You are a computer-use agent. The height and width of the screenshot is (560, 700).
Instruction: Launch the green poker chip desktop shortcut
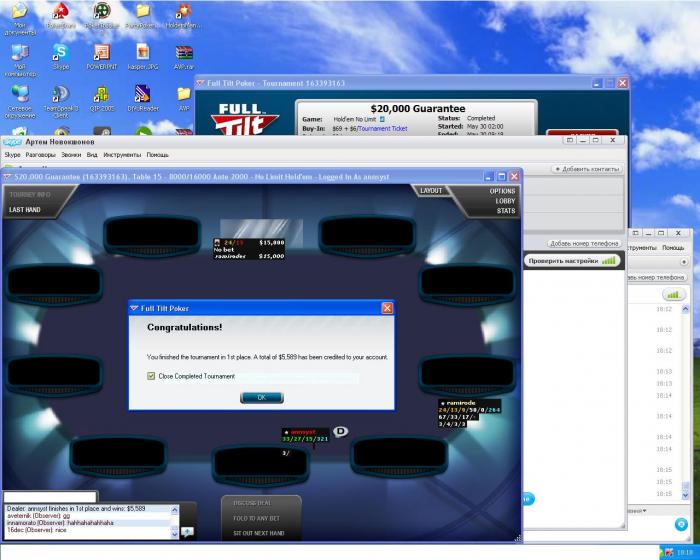tap(102, 16)
